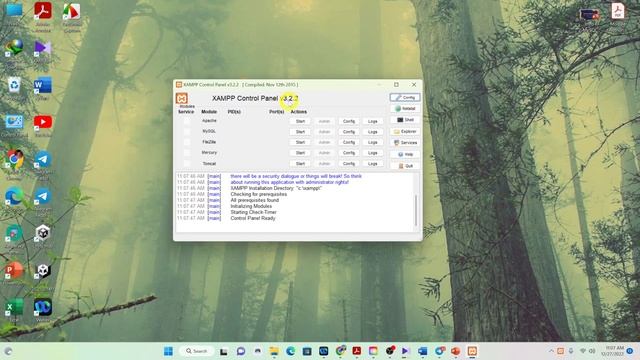This screenshot has height=360, width=640.
Task: Open Config for the Apache module
Action: (x=349, y=121)
